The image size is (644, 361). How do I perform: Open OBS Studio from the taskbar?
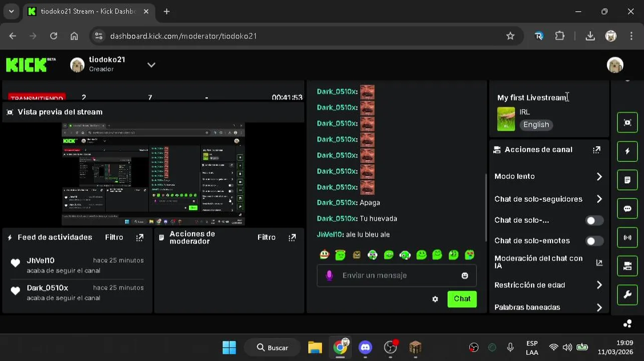(x=390, y=347)
